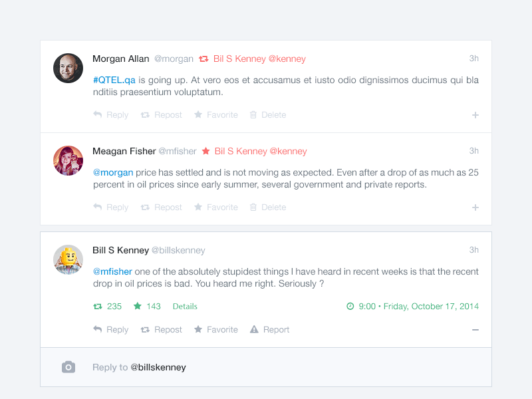Toggle Favorite on Bill Kenney's tweet
532x399 pixels.
(x=198, y=329)
